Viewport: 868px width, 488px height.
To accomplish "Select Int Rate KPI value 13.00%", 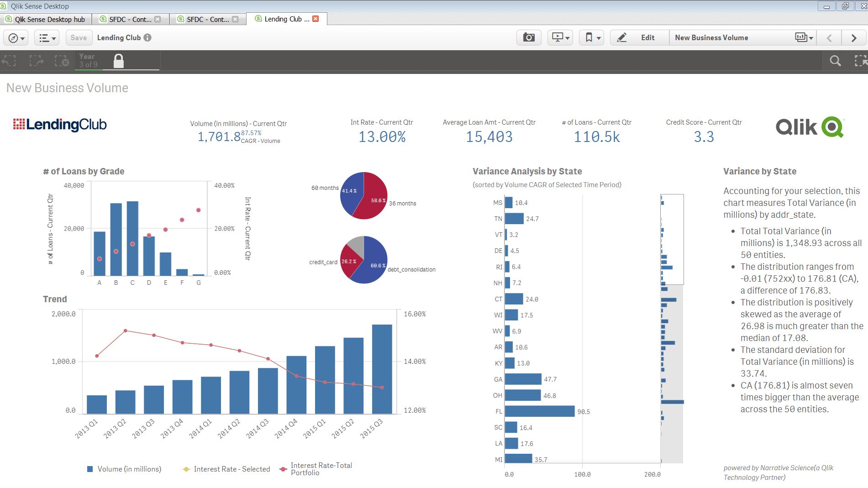I will [382, 136].
